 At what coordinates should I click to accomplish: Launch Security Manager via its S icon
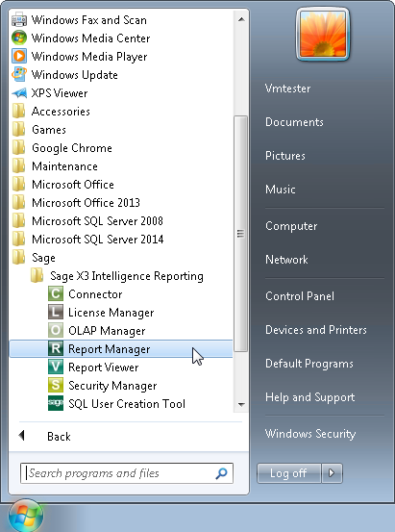click(x=56, y=386)
